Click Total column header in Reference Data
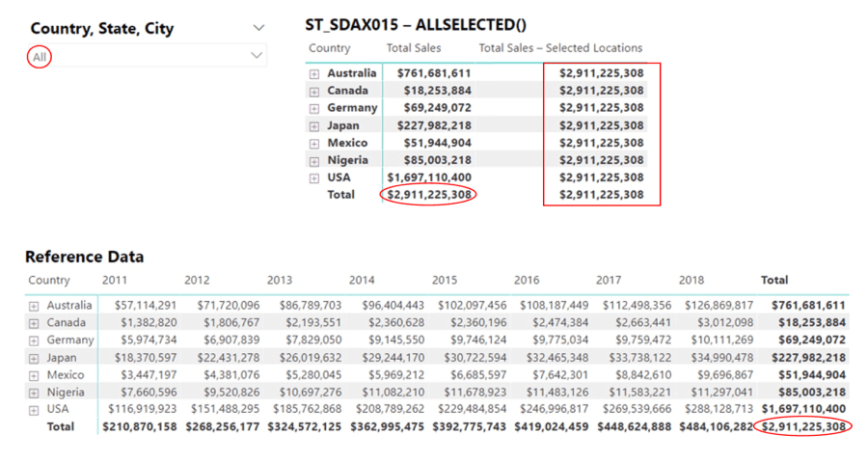 tap(774, 281)
